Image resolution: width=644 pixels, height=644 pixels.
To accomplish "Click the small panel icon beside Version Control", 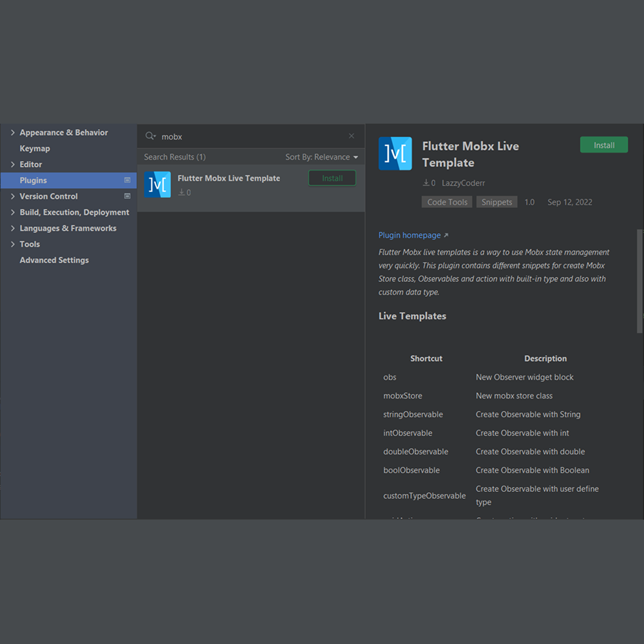I will pos(128,196).
